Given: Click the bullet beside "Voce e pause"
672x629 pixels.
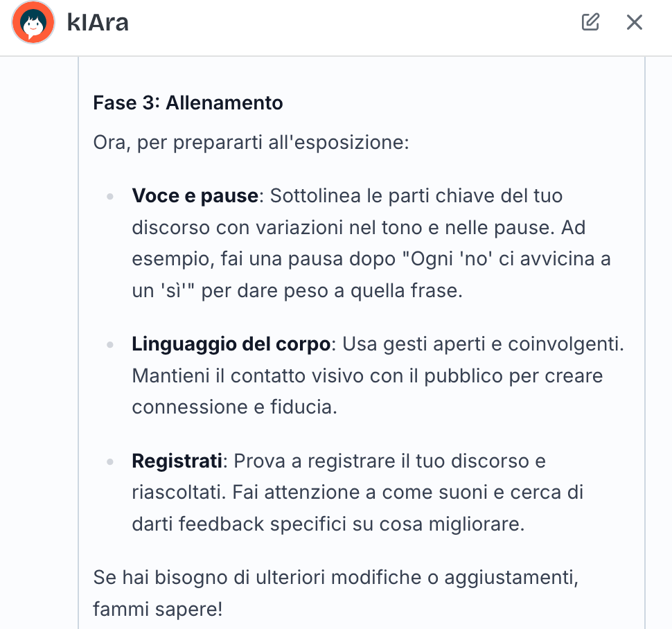Looking at the screenshot, I should [110, 197].
